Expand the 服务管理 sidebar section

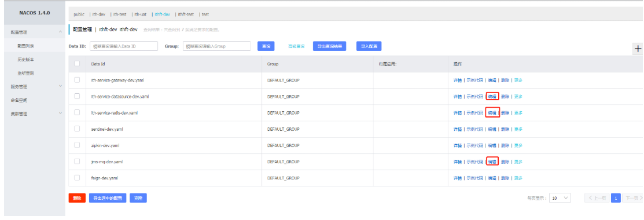[x=35, y=86]
